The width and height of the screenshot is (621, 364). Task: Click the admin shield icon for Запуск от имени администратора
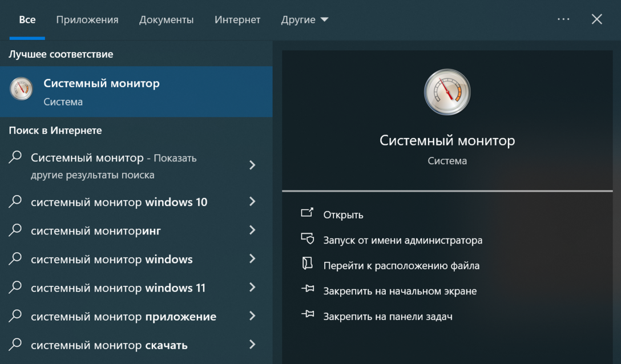coord(307,239)
